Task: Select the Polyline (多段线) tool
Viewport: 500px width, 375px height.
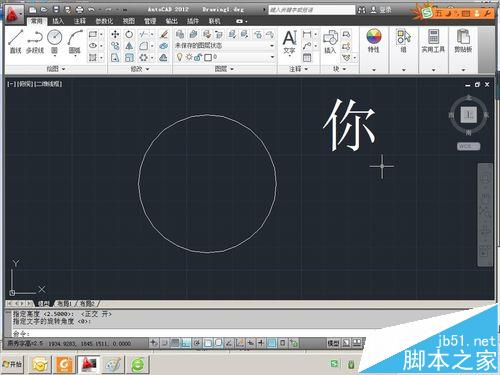Action: click(x=35, y=42)
